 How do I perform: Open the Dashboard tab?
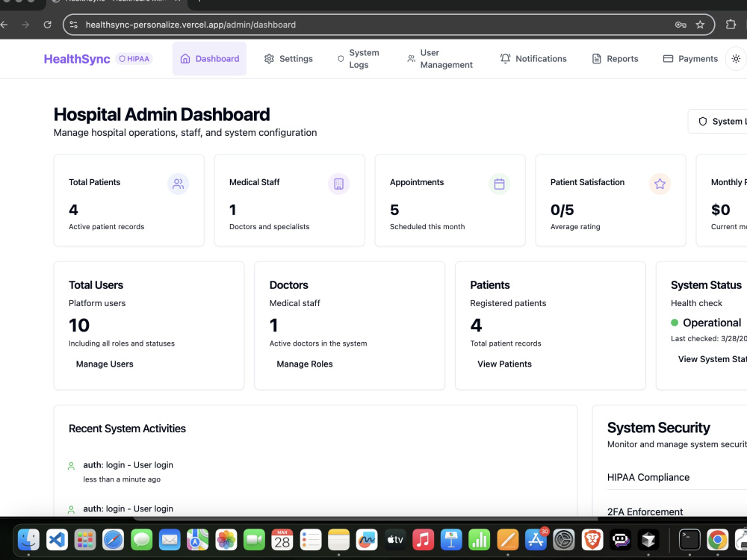point(210,58)
